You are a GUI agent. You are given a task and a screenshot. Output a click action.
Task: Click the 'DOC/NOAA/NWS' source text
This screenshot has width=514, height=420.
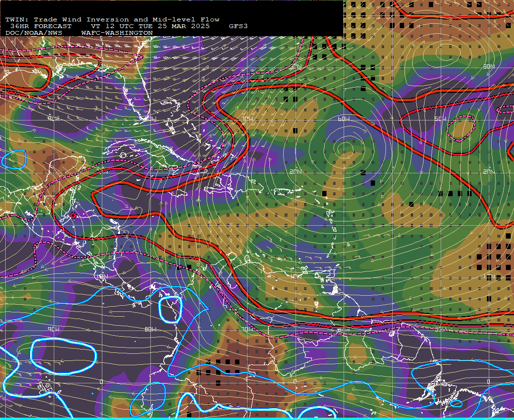click(33, 33)
